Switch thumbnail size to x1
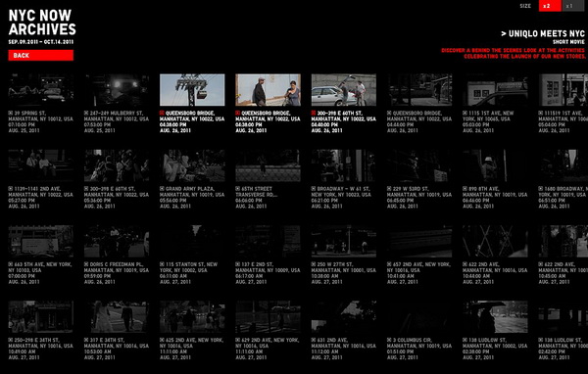 point(573,6)
